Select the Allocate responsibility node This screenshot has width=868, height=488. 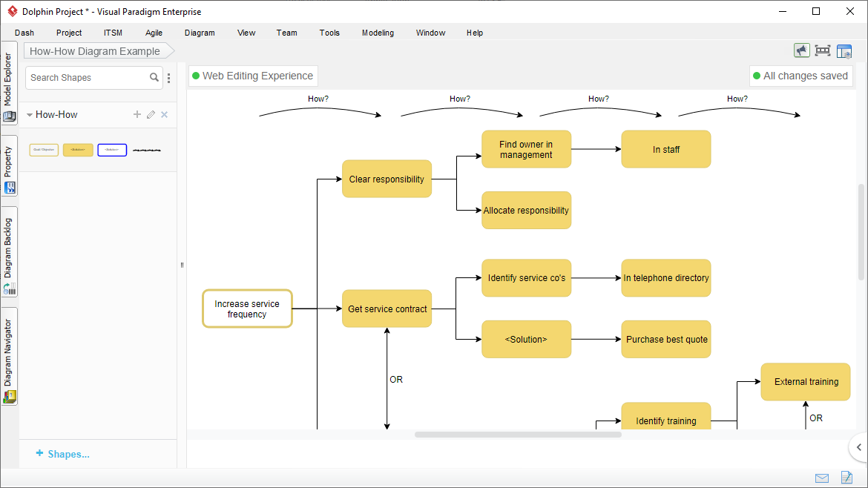point(527,210)
